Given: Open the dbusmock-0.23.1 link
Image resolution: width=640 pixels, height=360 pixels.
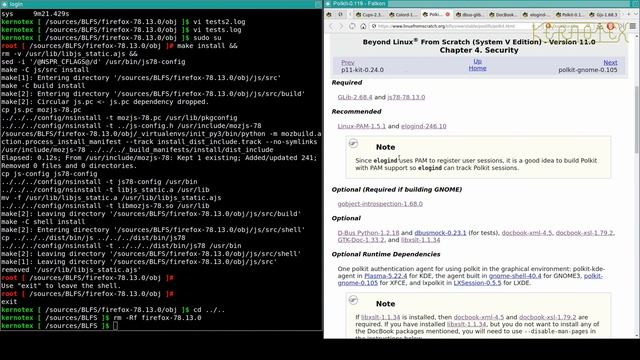Looking at the screenshot, I should tap(440, 233).
